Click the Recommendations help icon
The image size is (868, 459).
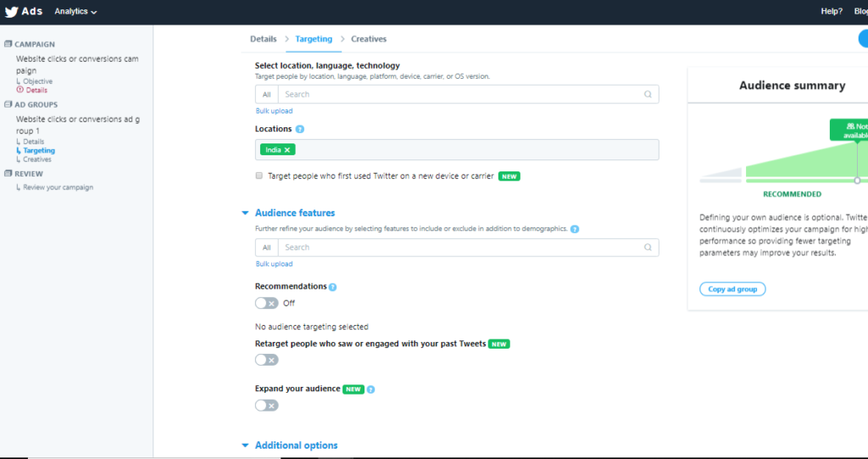[332, 288]
